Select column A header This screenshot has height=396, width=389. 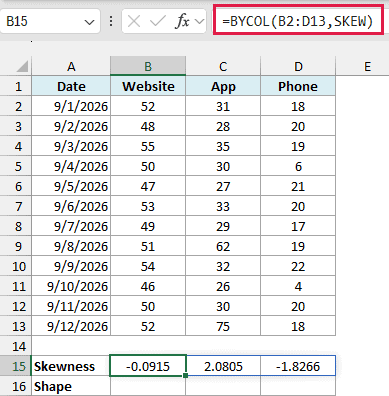click(x=71, y=66)
